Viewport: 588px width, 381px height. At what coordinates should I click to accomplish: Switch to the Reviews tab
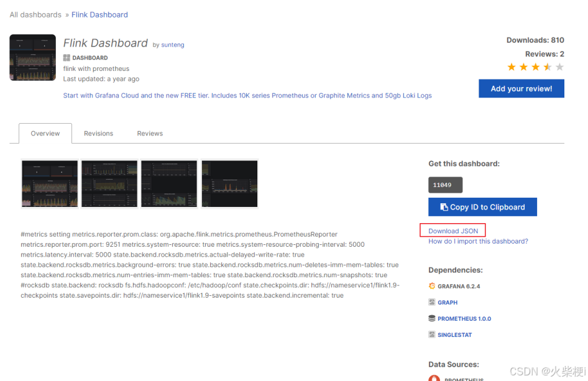(150, 134)
